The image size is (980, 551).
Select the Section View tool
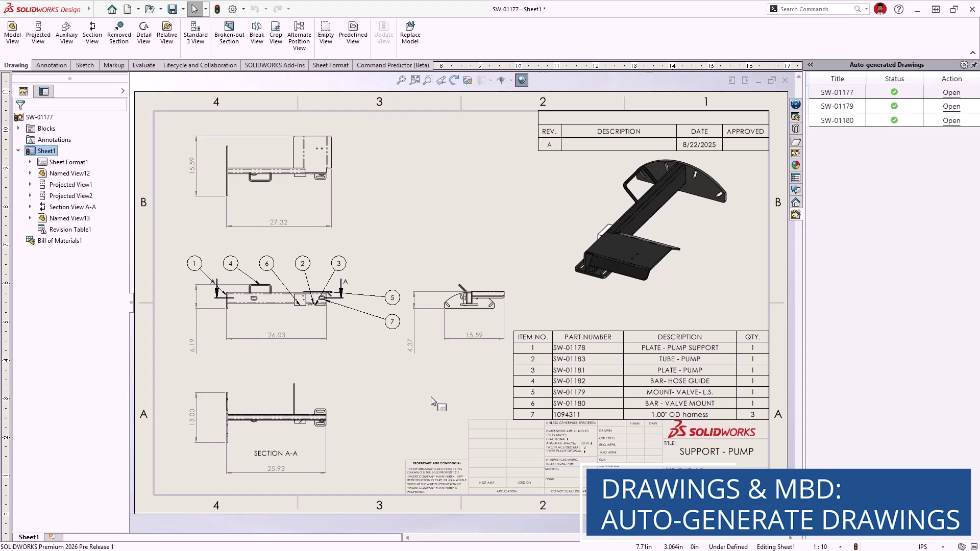92,33
